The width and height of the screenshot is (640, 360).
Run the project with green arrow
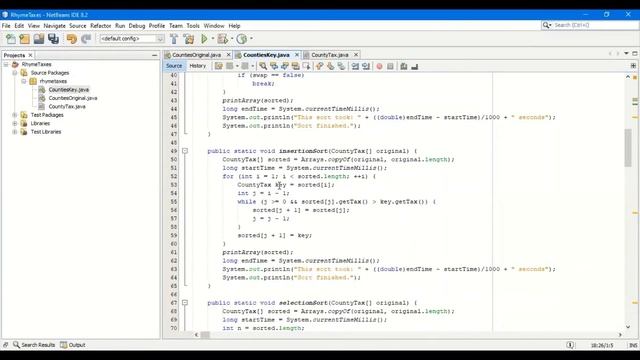tap(204, 39)
